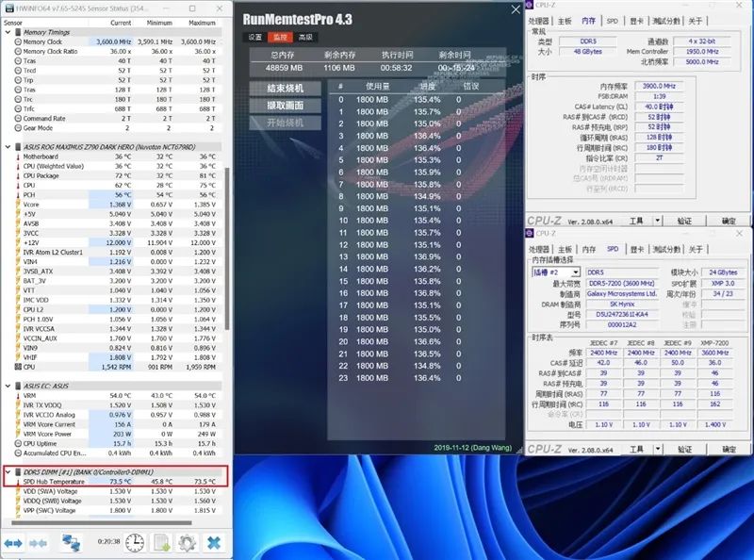Click the voltage bolt icon beside Vcore
754x560 pixels.
pyautogui.click(x=18, y=205)
